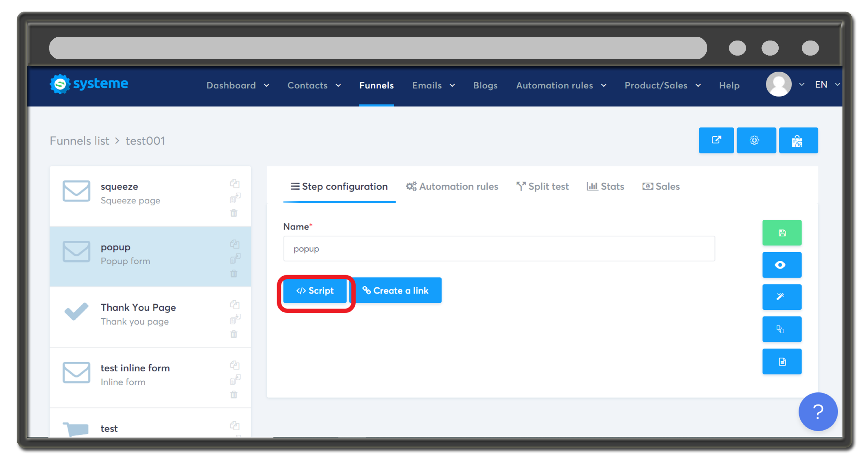
Task: Expand the user profile avatar menu
Action: pos(779,84)
